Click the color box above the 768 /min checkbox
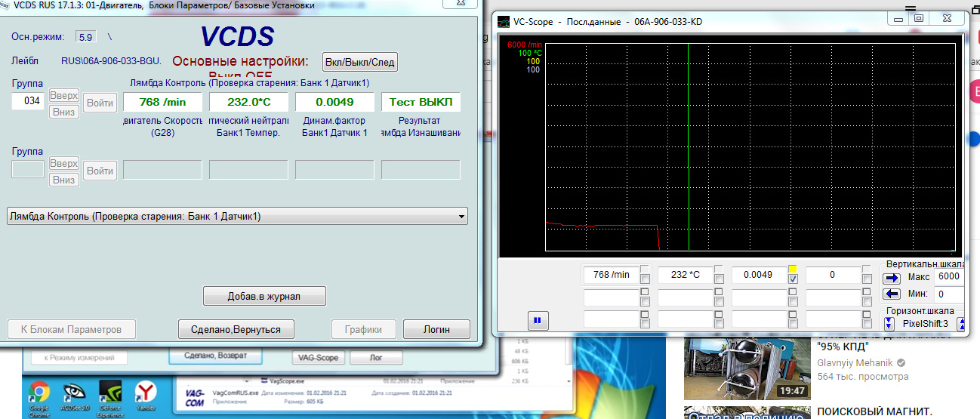Image resolution: width=980 pixels, height=419 pixels. [x=645, y=269]
